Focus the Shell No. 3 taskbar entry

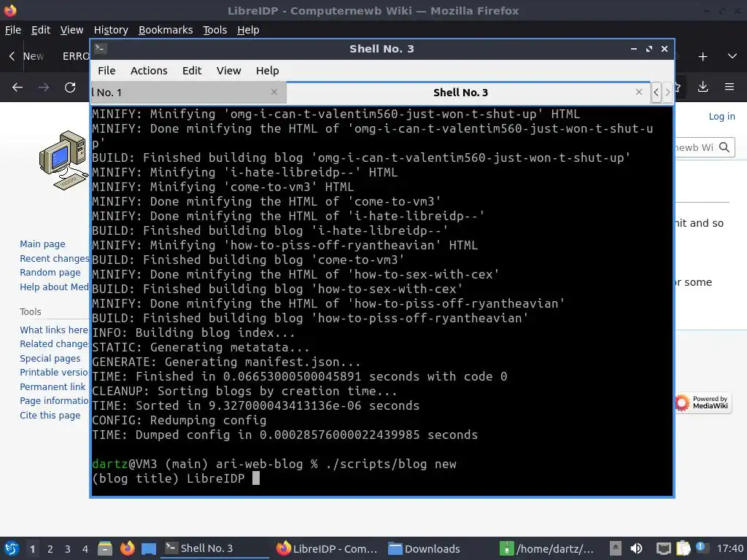(x=214, y=548)
